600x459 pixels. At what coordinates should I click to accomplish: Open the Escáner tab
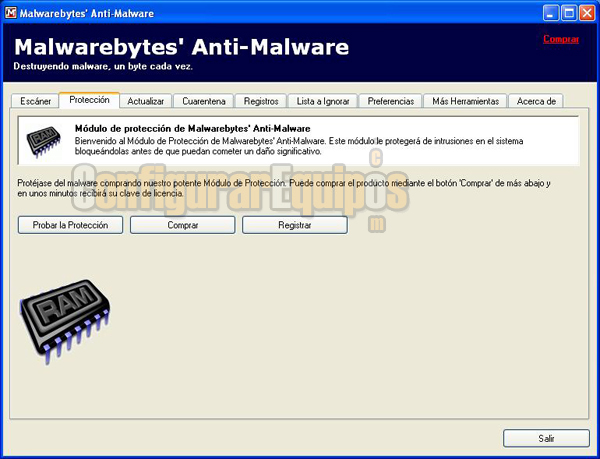[35, 101]
